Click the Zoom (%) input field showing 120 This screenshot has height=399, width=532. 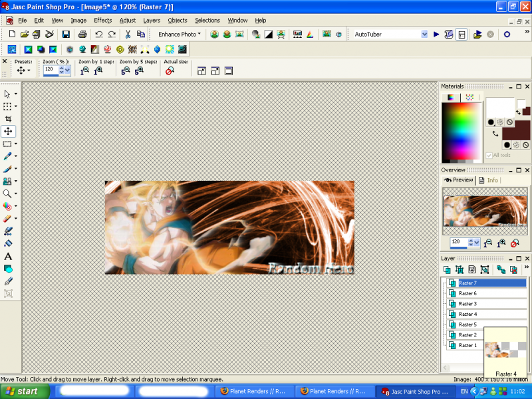click(51, 70)
